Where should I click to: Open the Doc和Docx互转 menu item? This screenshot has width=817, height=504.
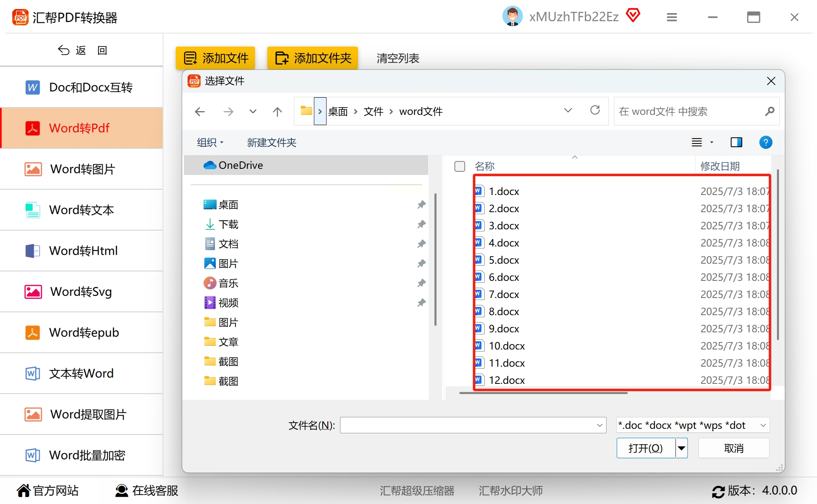click(81, 87)
